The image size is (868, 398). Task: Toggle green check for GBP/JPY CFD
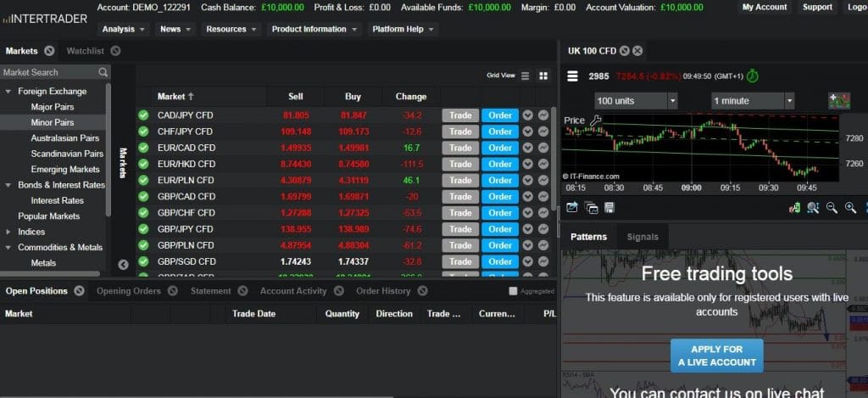(143, 229)
